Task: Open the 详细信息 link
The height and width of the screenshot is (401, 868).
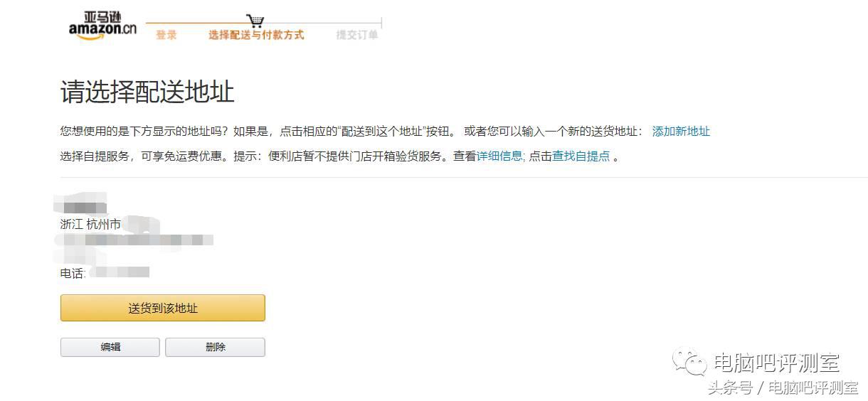Action: 499,156
